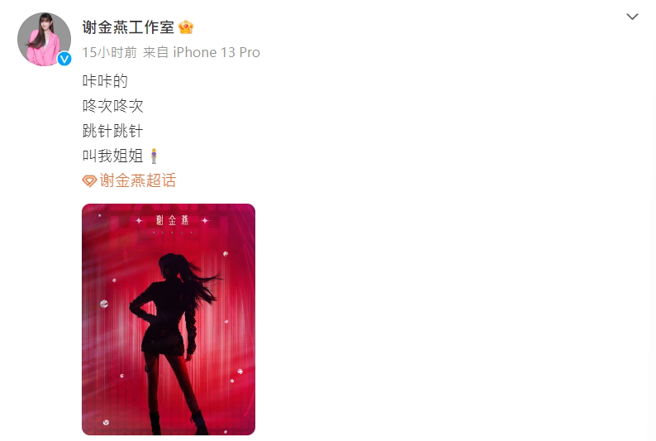Open the 谢金燕超话 super topic link
656x441 pixels.
138,181
